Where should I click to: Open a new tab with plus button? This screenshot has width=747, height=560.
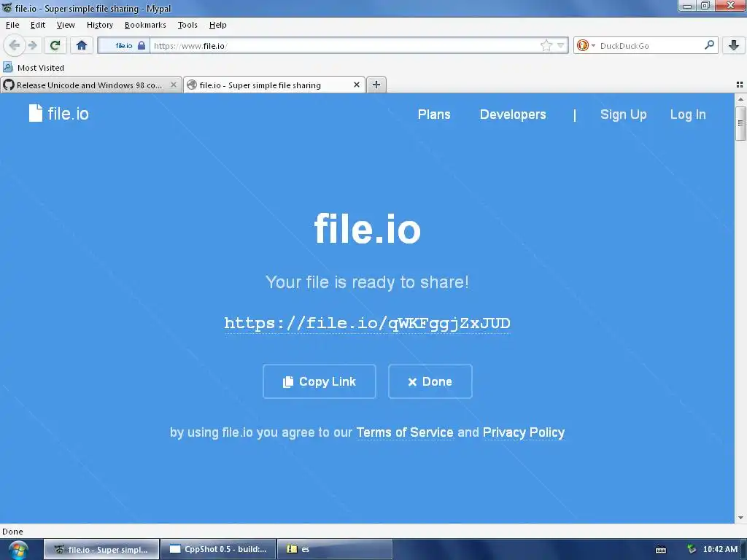pos(376,85)
